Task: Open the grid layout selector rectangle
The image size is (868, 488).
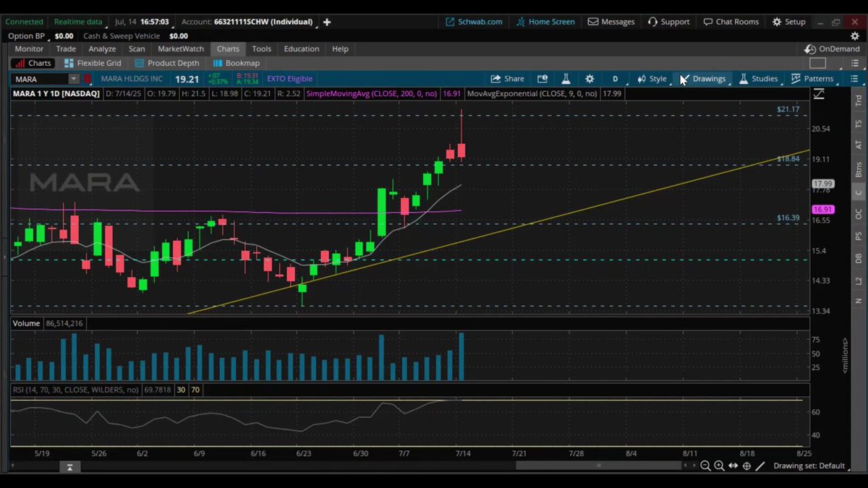Action: pos(817,63)
